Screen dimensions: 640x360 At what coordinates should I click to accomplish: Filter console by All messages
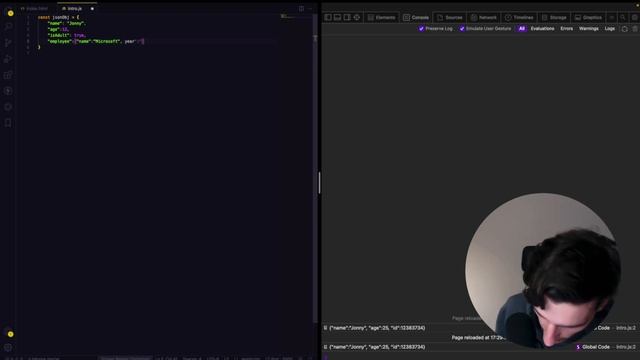click(522, 29)
